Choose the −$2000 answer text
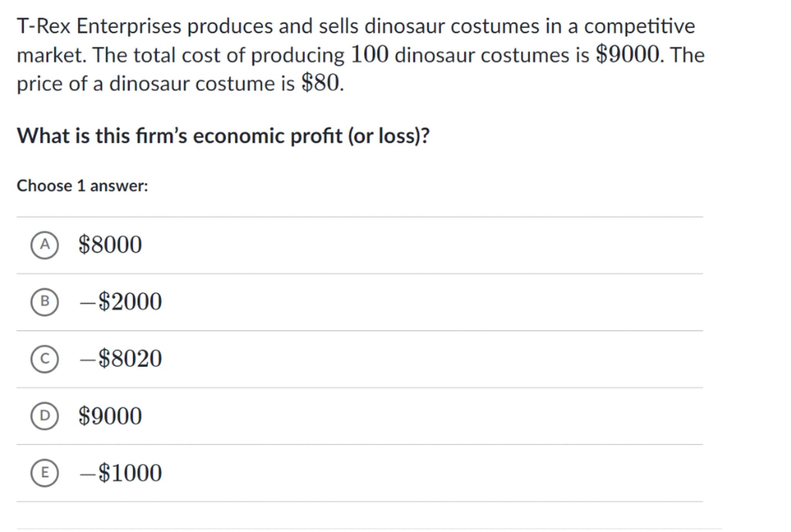The image size is (791, 532). (x=121, y=302)
